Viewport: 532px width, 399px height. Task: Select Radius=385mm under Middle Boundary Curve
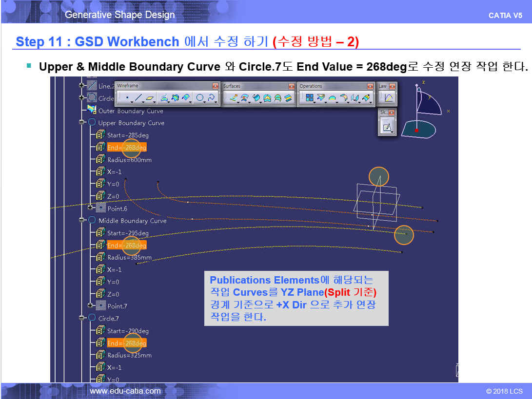129,257
